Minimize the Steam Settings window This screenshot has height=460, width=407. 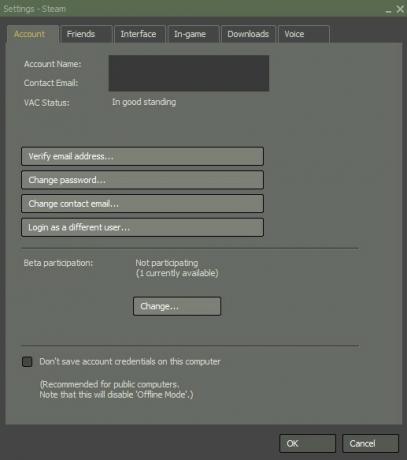click(388, 10)
